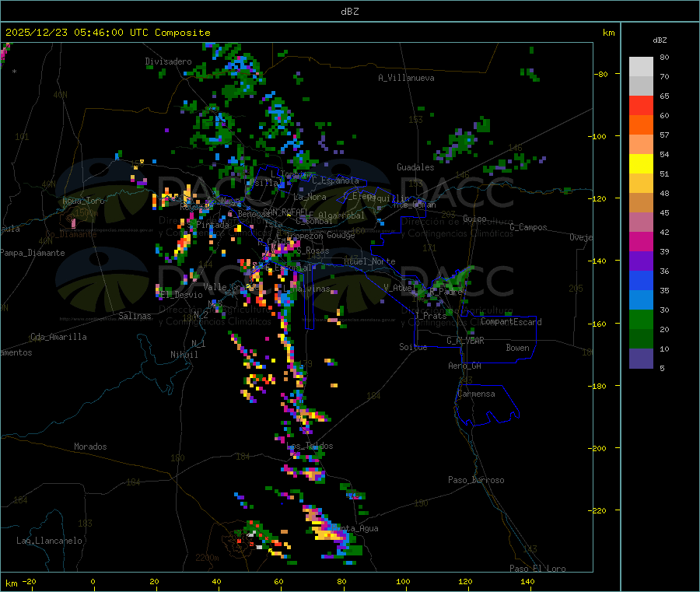
Task: Select the Aero_GA label
Action: (465, 366)
